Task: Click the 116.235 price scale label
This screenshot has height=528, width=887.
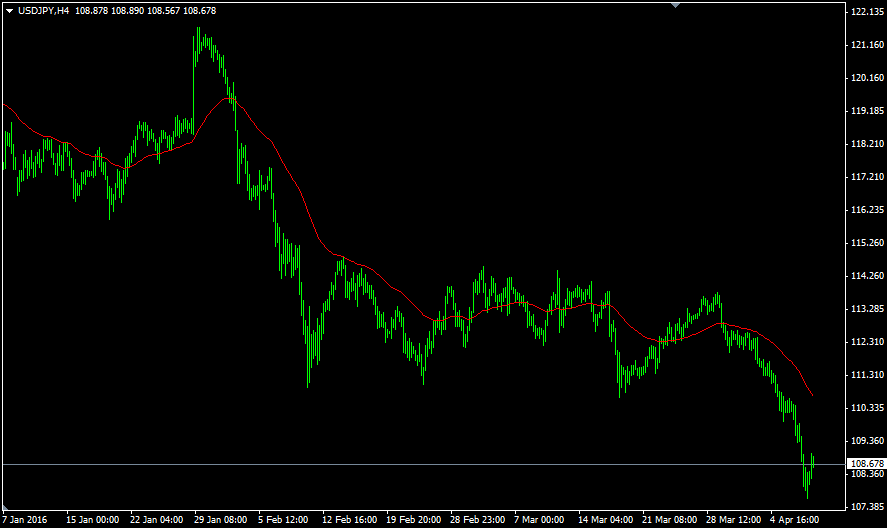Action: coord(867,210)
